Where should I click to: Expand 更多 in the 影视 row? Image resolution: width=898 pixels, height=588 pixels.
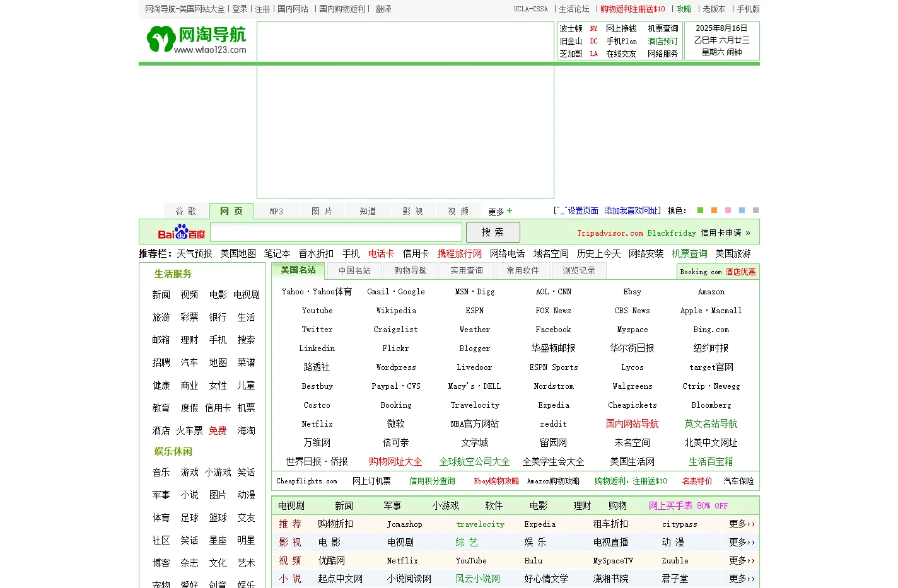coord(742,542)
